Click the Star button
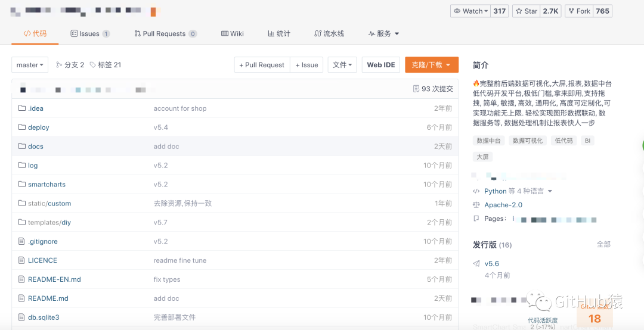This screenshot has height=330, width=644. click(x=526, y=11)
